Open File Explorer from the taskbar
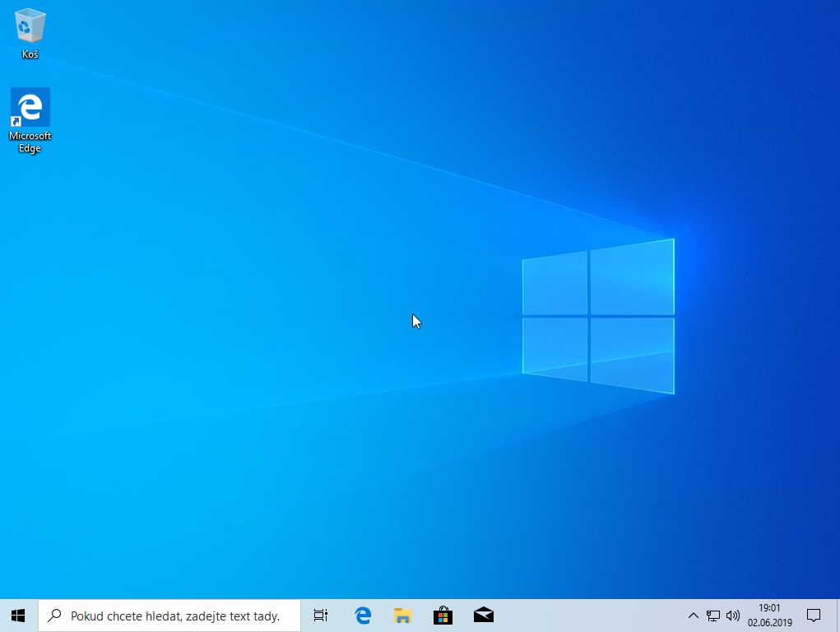 coord(402,616)
